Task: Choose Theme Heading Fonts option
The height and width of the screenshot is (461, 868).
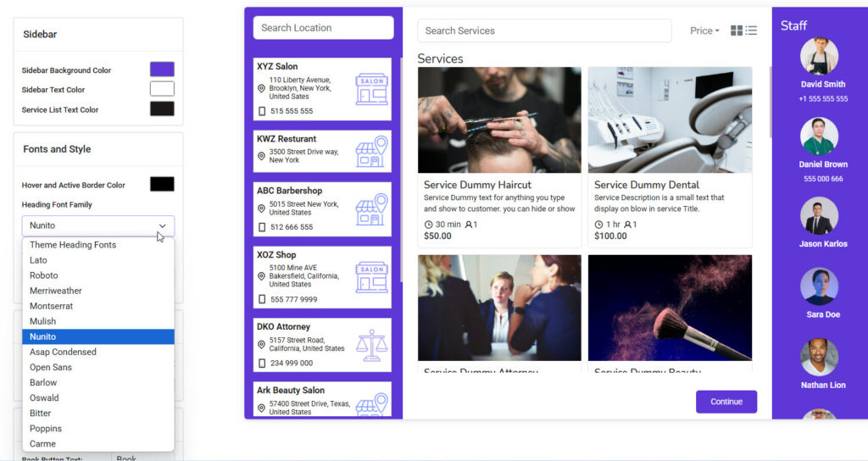Action: click(x=98, y=245)
